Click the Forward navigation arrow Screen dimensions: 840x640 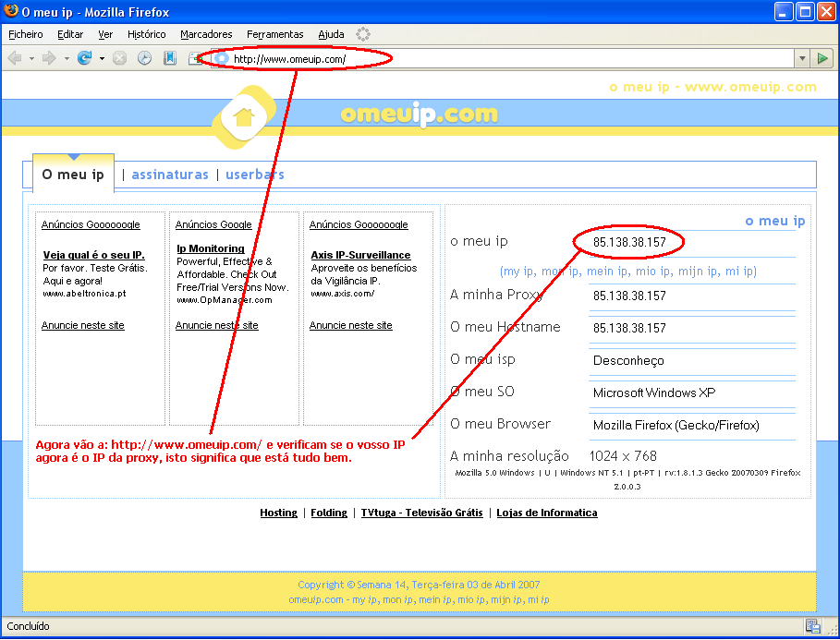pos(49,58)
